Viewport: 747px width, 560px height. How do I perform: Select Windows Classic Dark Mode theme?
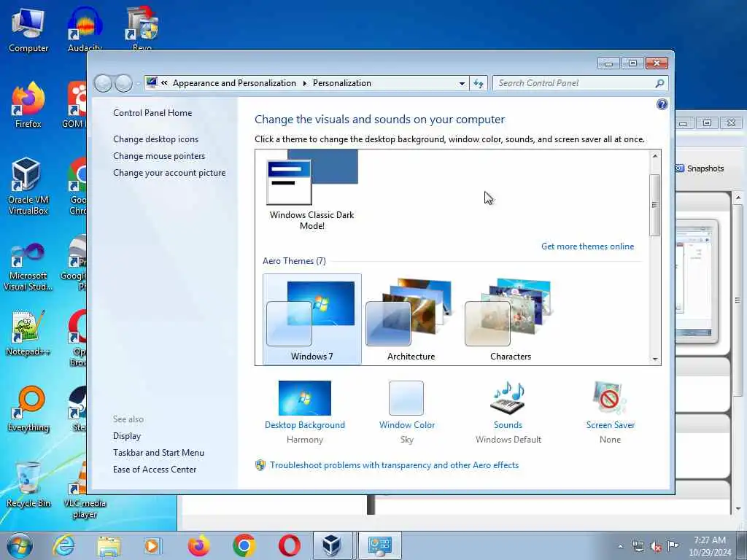pyautogui.click(x=312, y=190)
